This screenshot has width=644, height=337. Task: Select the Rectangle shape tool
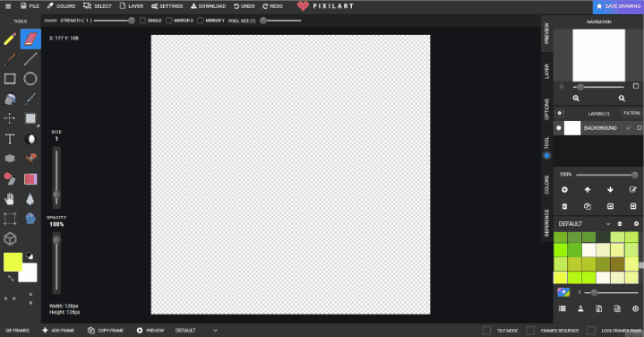(x=10, y=79)
